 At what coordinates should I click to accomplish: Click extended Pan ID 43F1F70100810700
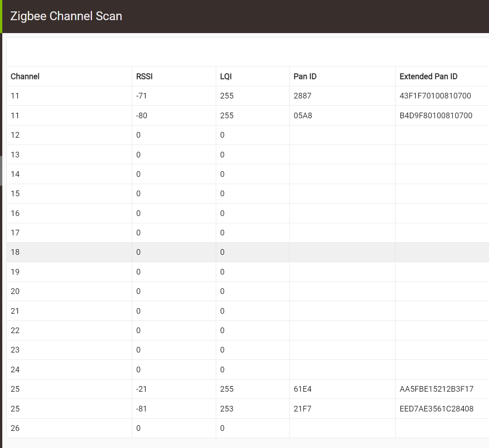click(435, 96)
